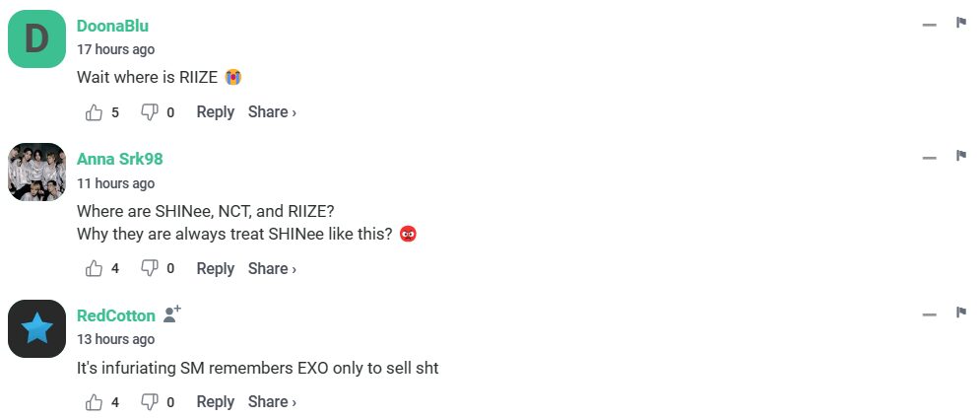The height and width of the screenshot is (418, 980).
Task: Reply to DoonaBlu's RIIZE comment
Action: pyautogui.click(x=215, y=112)
